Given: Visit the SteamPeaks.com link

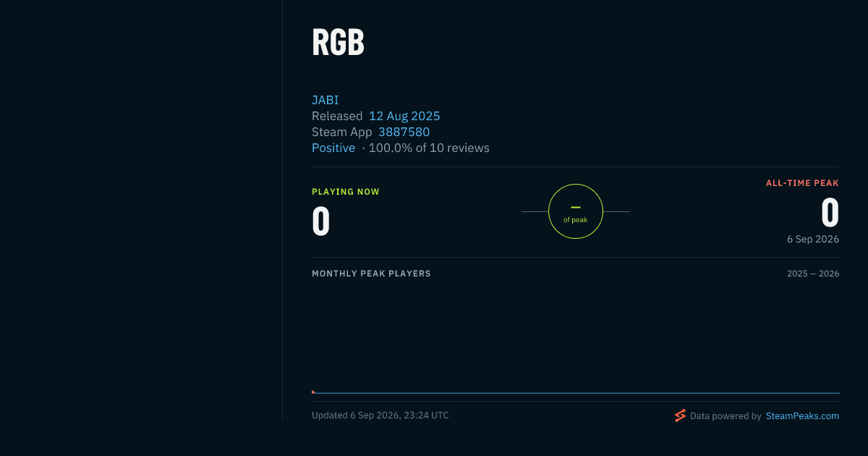Looking at the screenshot, I should click(x=802, y=416).
